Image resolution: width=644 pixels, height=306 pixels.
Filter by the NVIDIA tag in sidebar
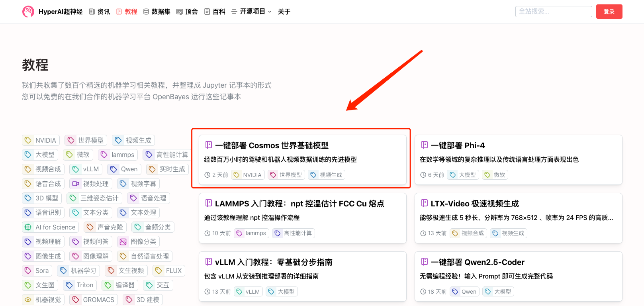pos(41,140)
